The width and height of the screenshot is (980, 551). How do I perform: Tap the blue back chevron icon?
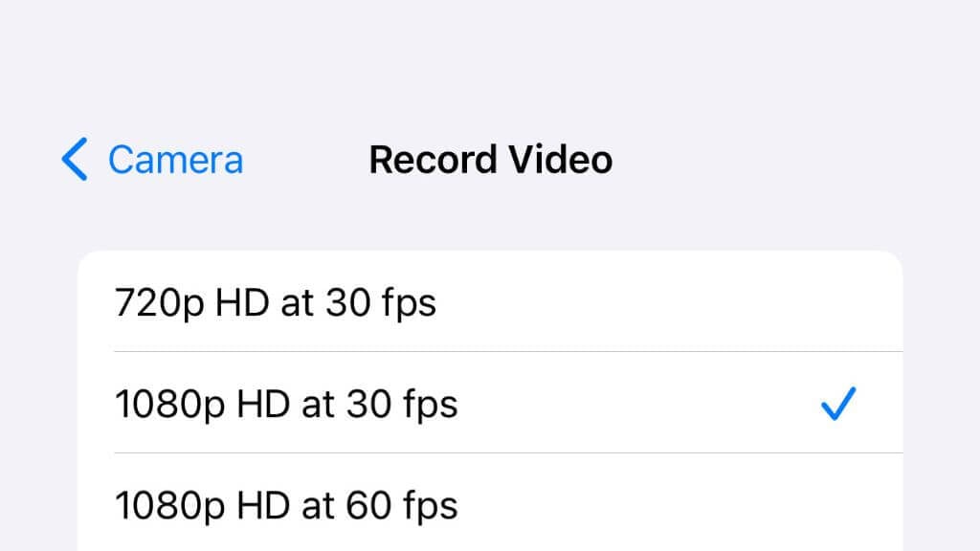(x=75, y=160)
